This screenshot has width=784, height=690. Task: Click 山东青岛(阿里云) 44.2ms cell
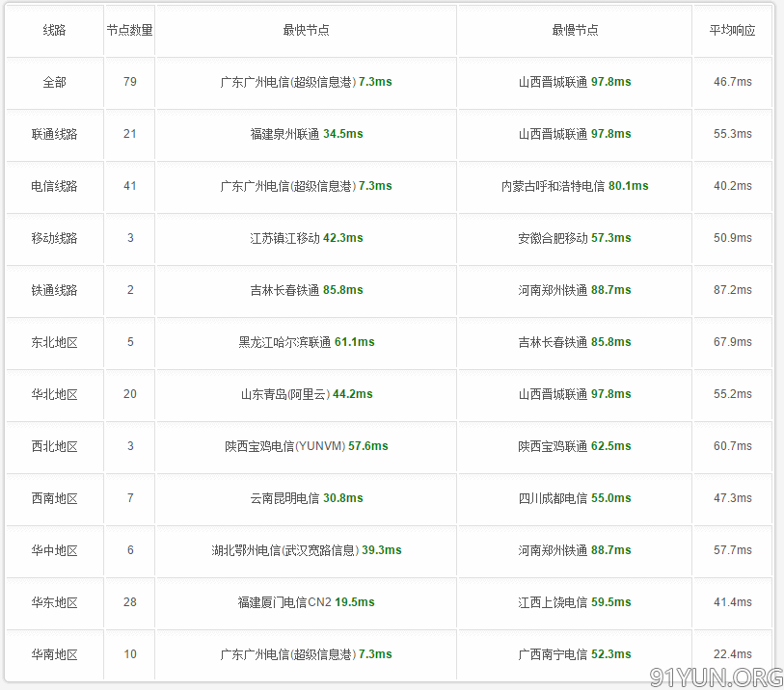point(307,394)
